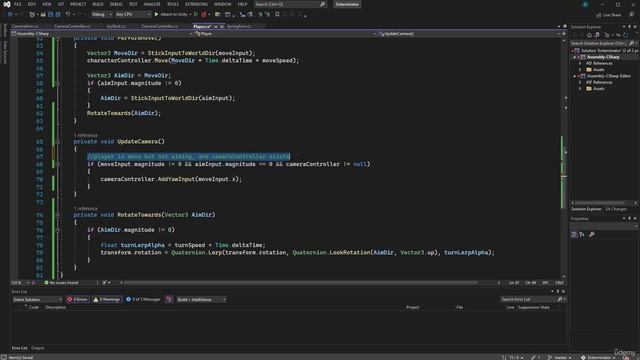
Task: Click the Exterminator repository in the status bar
Action: click(x=598, y=358)
